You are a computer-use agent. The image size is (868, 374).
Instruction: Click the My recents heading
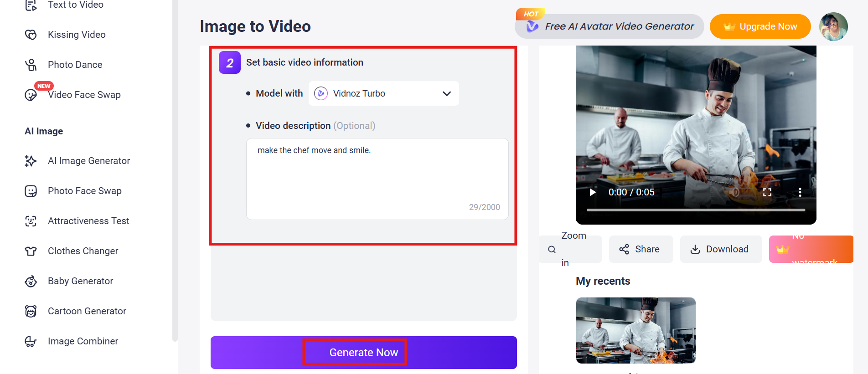click(x=603, y=281)
